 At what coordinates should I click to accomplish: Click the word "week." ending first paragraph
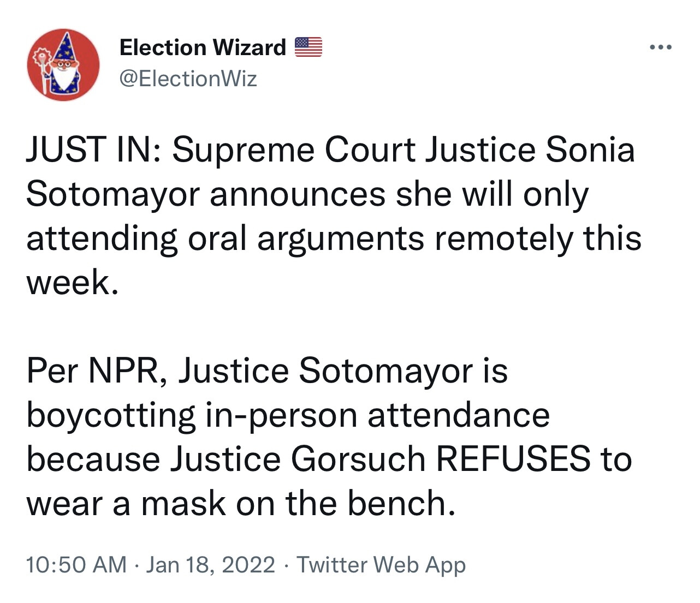point(72,283)
